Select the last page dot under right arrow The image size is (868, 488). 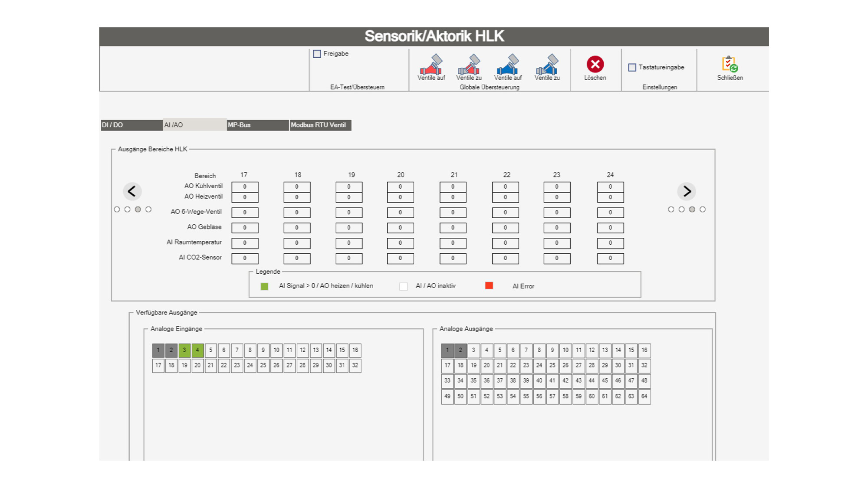pos(703,210)
